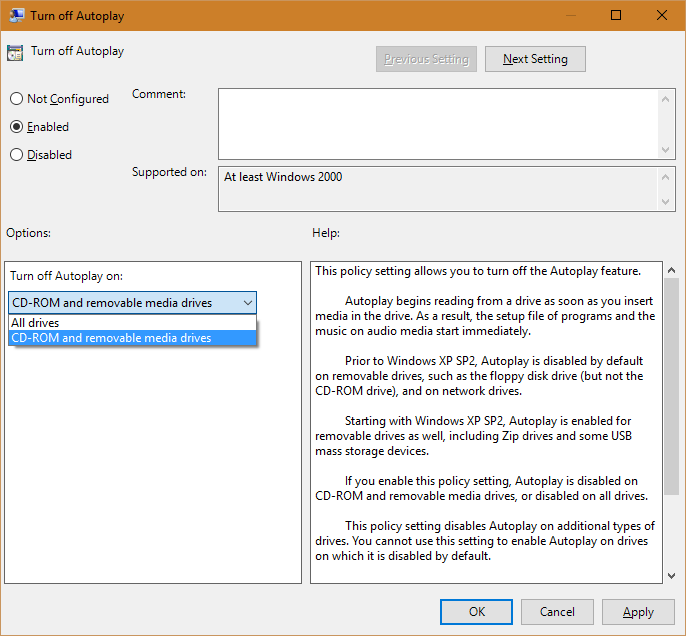
Task: Click the policy setting icon beside Turn off Autoplay
Action: pyautogui.click(x=15, y=52)
